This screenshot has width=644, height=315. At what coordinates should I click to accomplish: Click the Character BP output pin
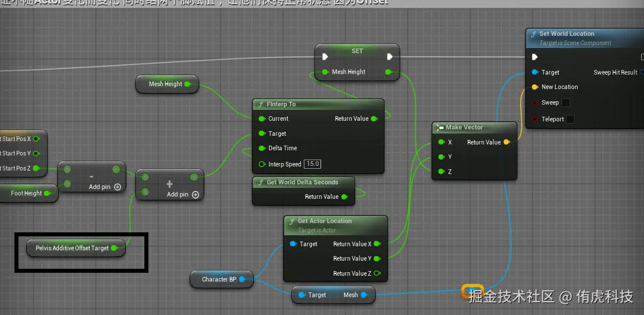(243, 279)
